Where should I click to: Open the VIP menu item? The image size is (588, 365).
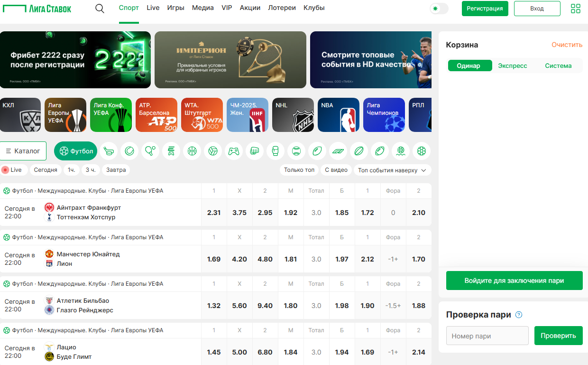click(227, 8)
